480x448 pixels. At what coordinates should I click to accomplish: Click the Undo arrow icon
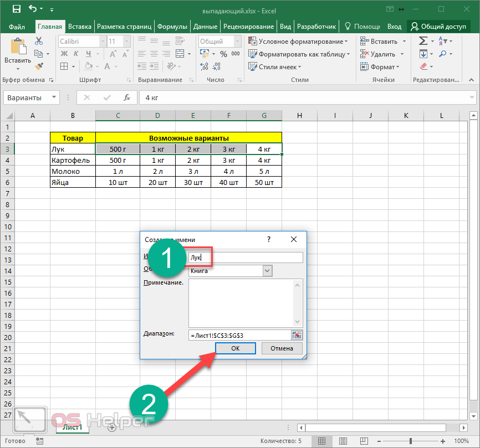pyautogui.click(x=33, y=9)
